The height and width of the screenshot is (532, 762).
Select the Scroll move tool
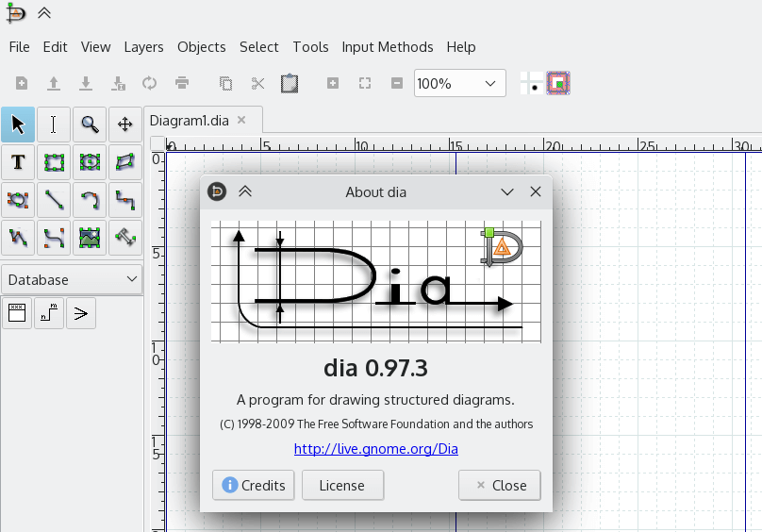coord(125,125)
